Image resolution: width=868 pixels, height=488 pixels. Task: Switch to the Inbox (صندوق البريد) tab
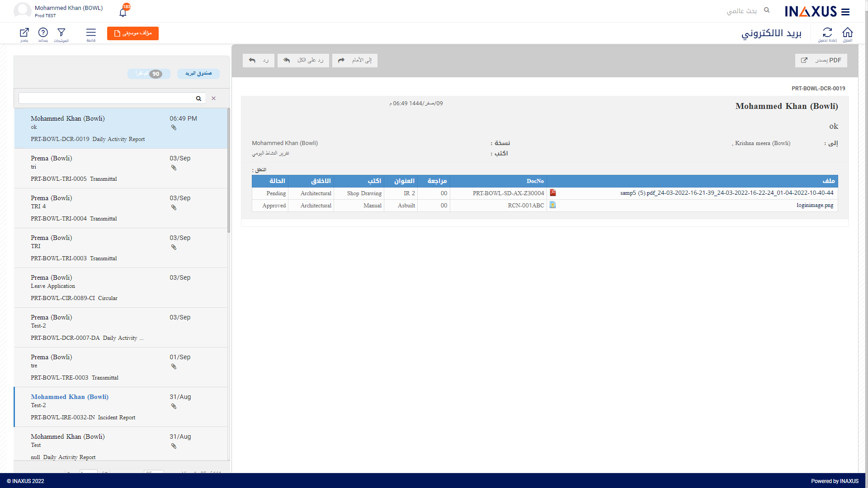point(198,74)
